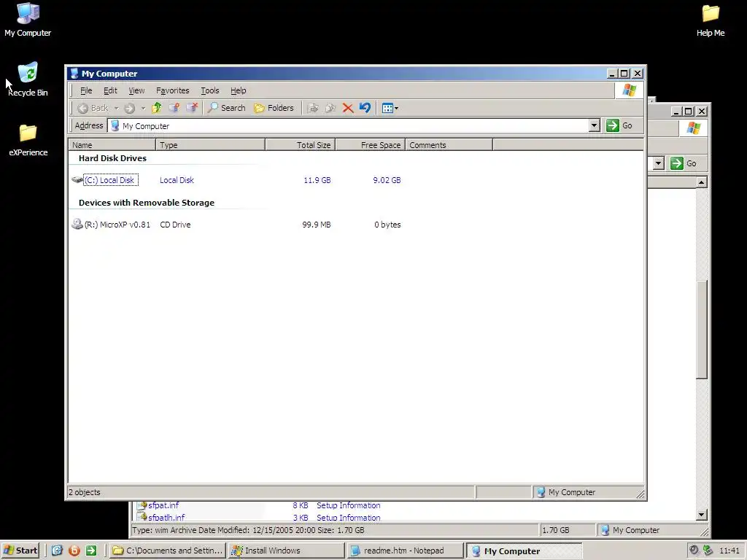Open the Start menu
The width and height of the screenshot is (747, 560).
[x=20, y=551]
